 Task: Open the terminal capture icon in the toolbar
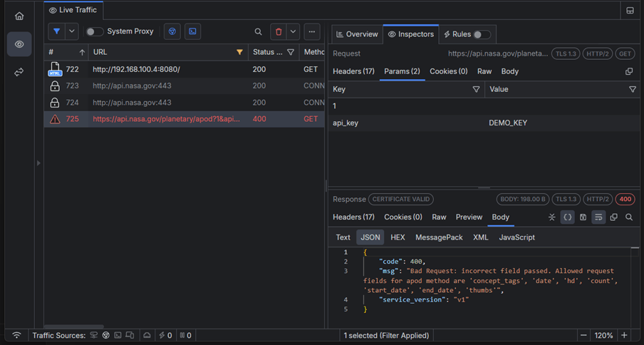pyautogui.click(x=192, y=31)
